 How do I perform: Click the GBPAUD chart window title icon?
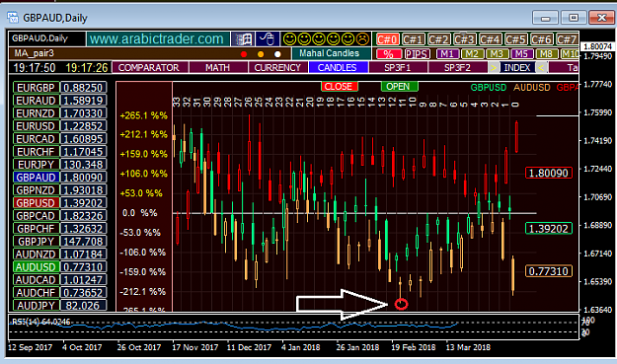[13, 18]
